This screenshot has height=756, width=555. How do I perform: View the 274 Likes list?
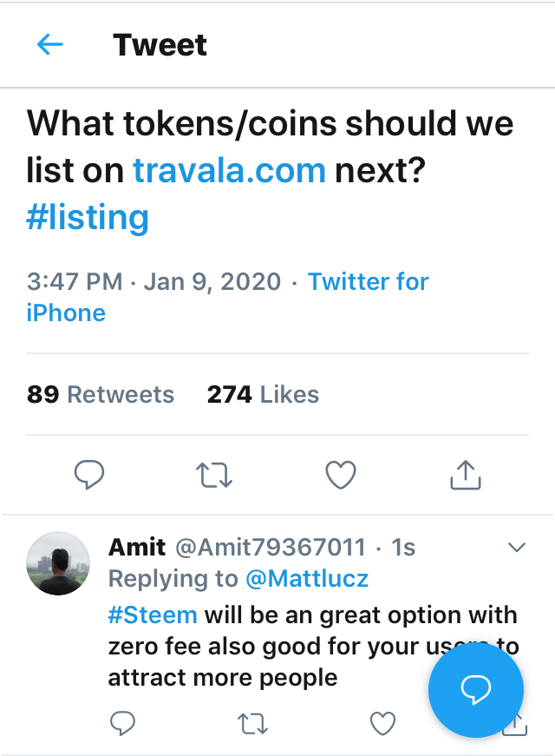[x=263, y=394]
